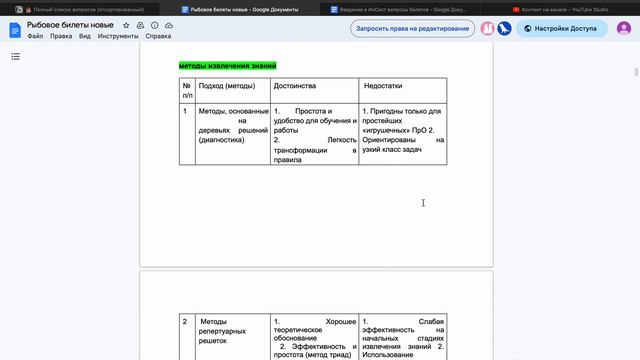Open the Вид menu
This screenshot has width=640, height=360.
coord(85,36)
